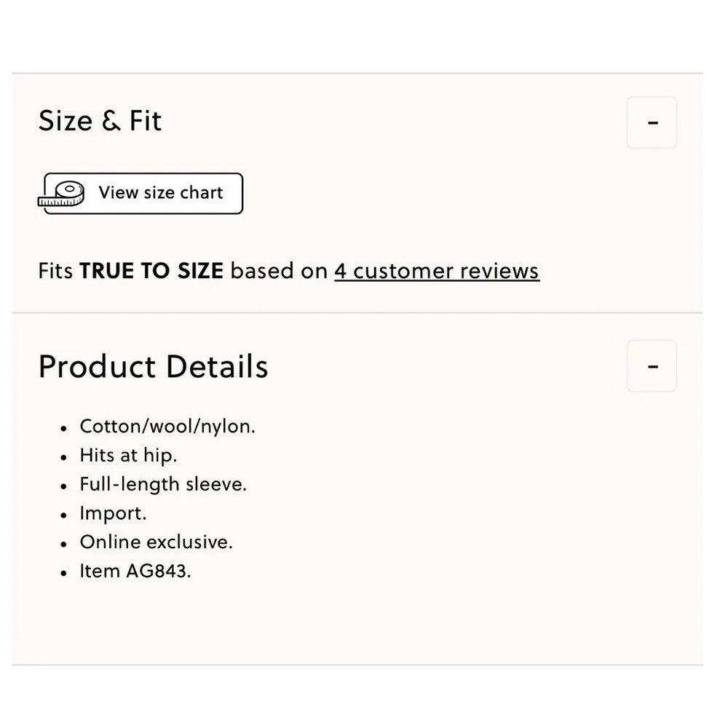The image size is (728, 728).
Task: Collapse the Size & Fit section
Action: coord(652,122)
